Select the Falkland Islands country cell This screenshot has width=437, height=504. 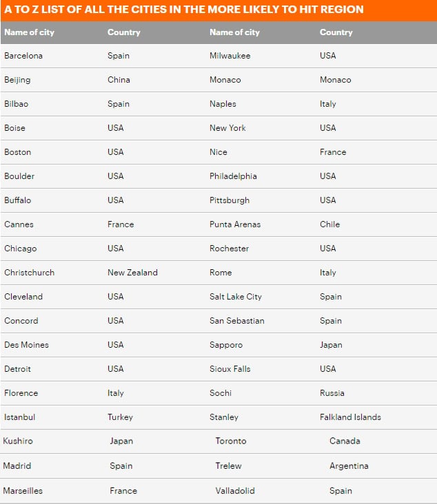(350, 417)
